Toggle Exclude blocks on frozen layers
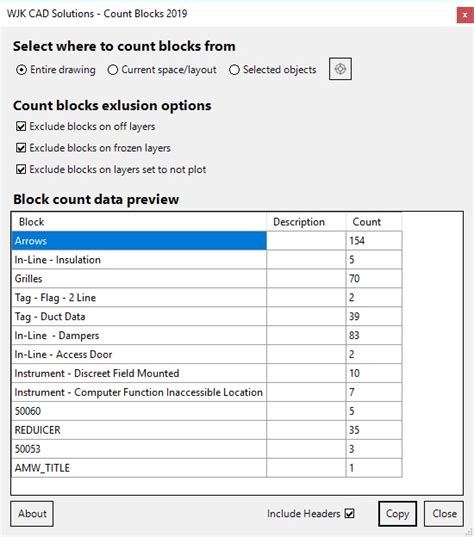The width and height of the screenshot is (474, 537). 21,148
